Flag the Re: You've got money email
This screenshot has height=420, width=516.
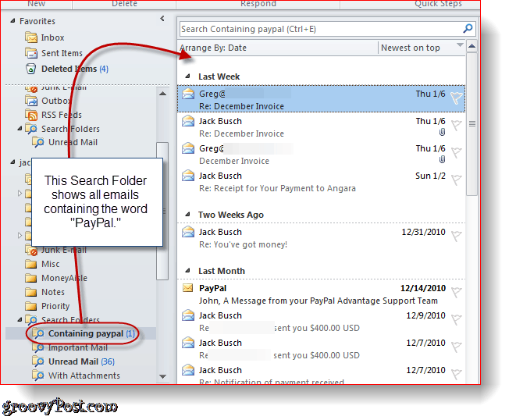[x=457, y=236]
